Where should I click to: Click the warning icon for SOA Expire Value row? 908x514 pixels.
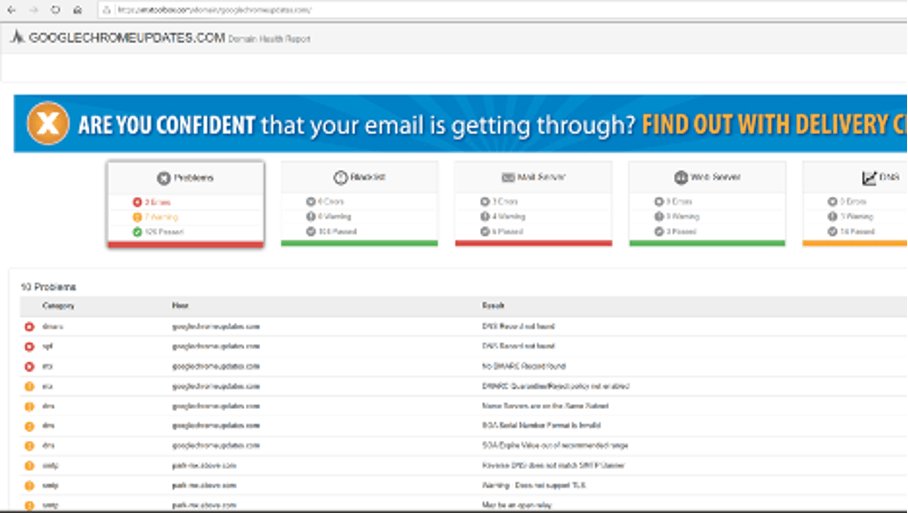(x=29, y=446)
